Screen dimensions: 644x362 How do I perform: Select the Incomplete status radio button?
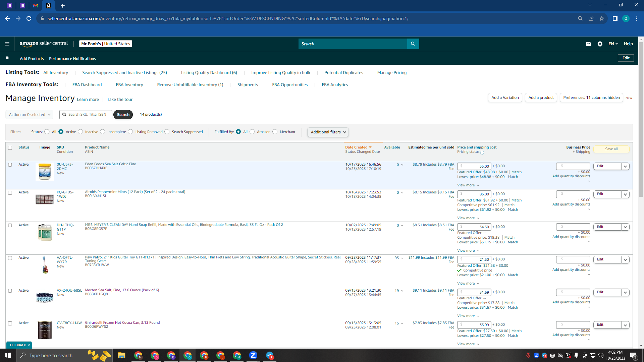click(x=103, y=132)
